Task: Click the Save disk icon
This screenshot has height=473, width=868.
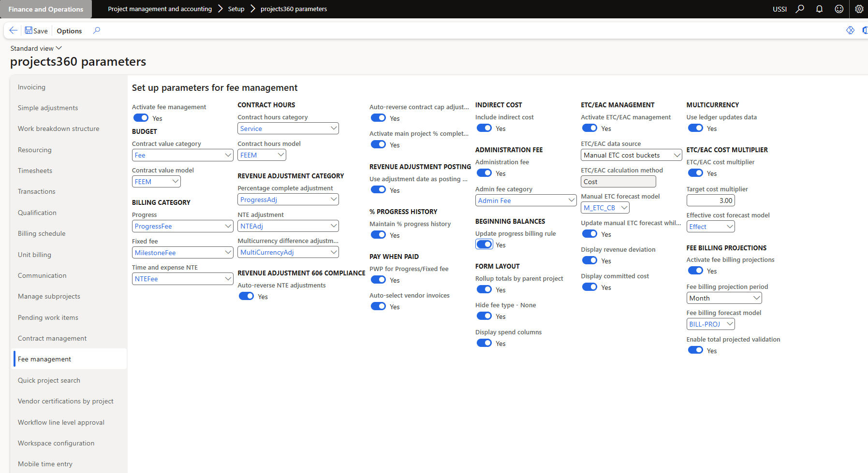Action: pyautogui.click(x=29, y=30)
